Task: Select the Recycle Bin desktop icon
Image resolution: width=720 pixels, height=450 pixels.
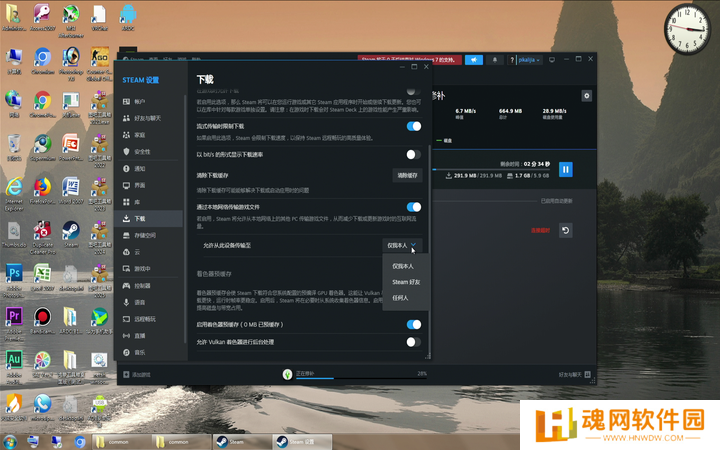Action: [14, 147]
